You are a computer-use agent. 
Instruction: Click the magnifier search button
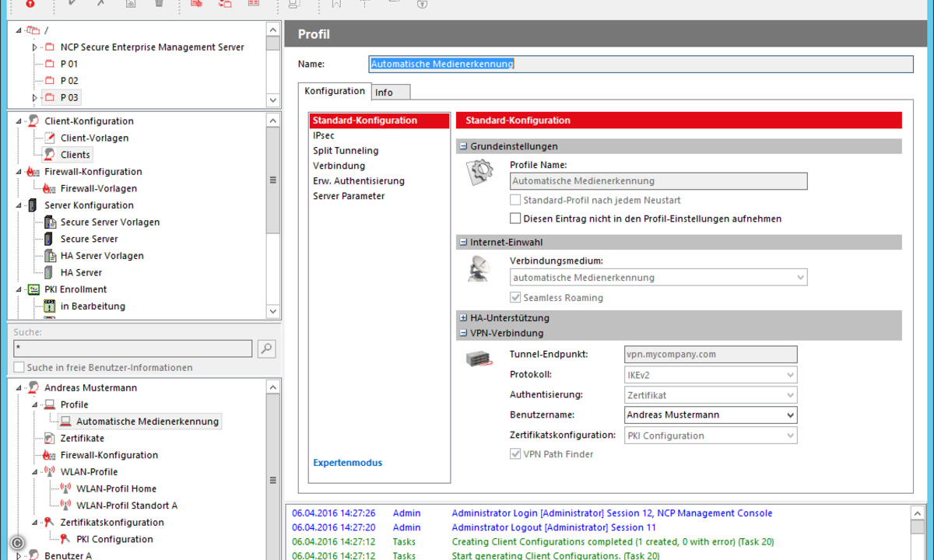coord(266,348)
